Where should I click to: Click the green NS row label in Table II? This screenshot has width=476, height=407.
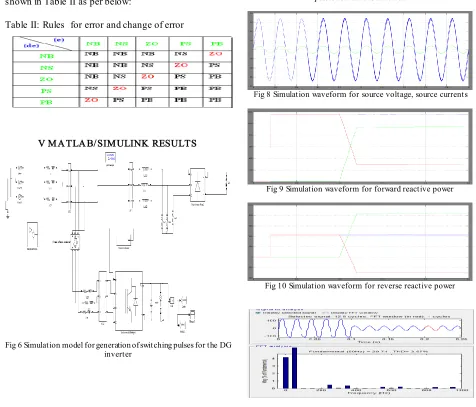coord(47,68)
